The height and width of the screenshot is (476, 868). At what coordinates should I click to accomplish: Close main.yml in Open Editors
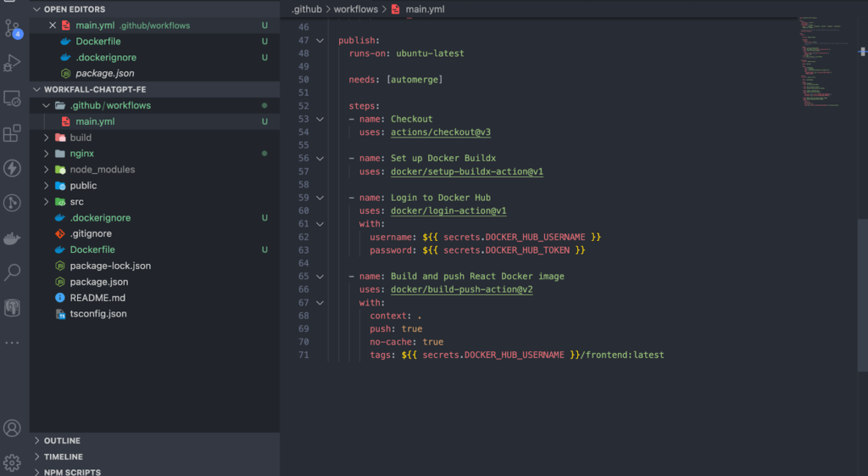click(x=53, y=25)
